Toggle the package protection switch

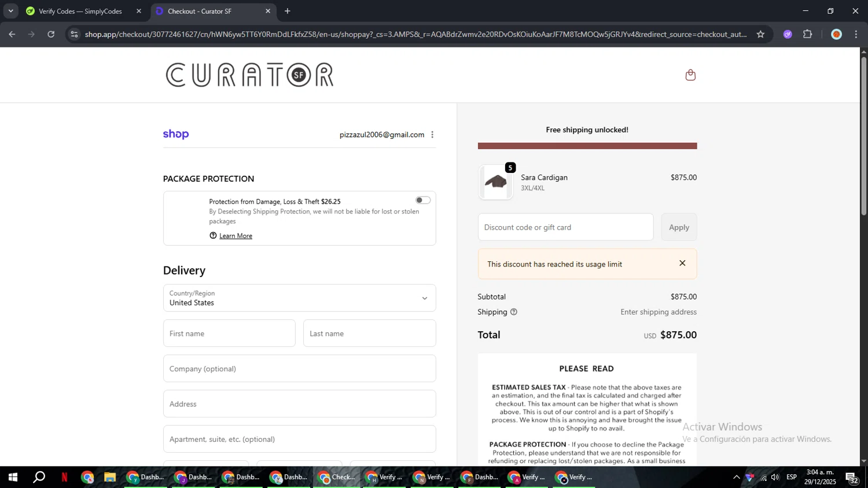[x=423, y=200]
